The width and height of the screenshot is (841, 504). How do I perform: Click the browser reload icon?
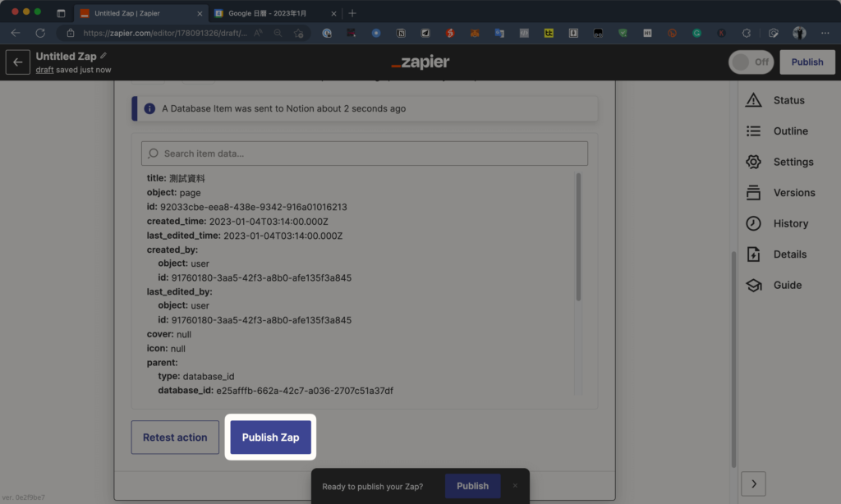point(40,33)
